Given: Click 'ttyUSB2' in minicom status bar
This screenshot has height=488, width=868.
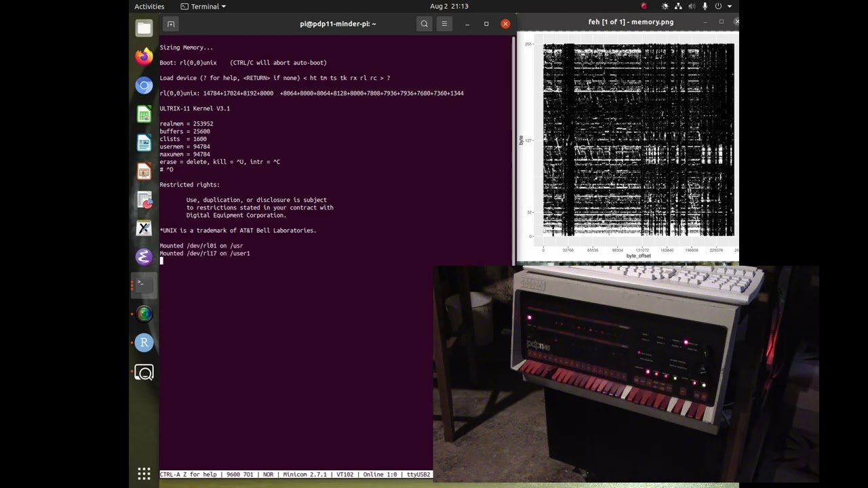Looking at the screenshot, I should coord(418,474).
